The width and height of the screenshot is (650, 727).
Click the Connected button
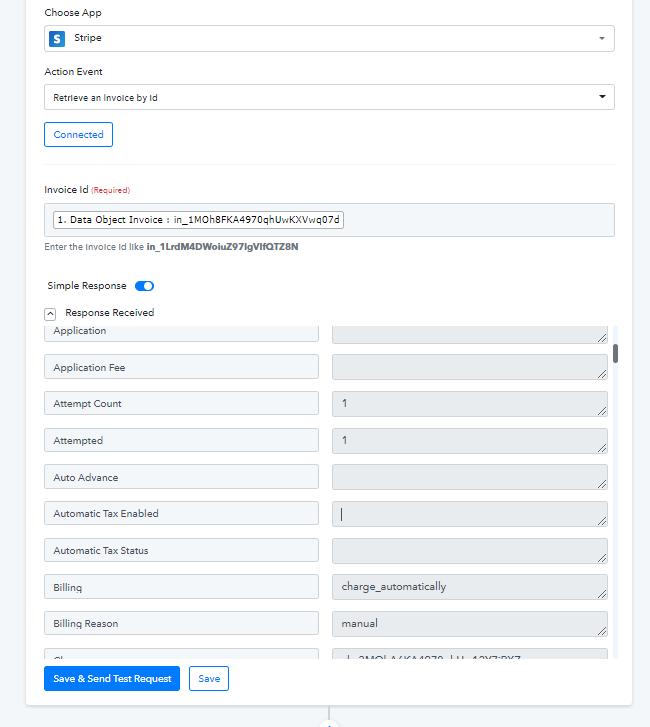coord(78,134)
